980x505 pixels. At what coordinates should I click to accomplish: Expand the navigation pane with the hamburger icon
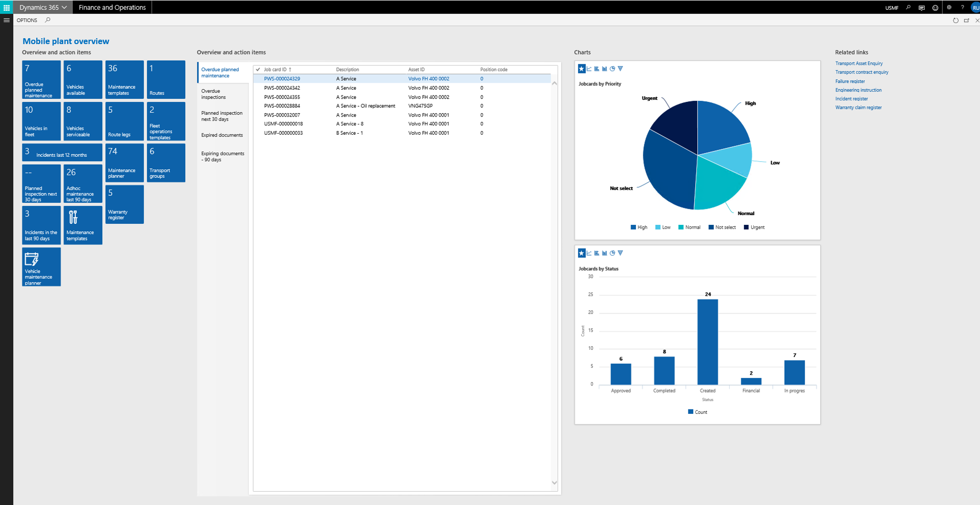tap(6, 20)
